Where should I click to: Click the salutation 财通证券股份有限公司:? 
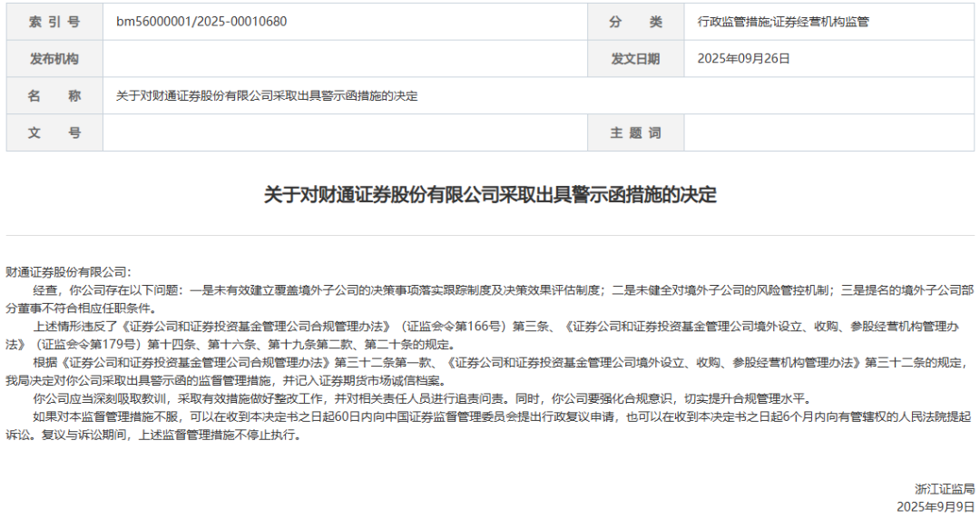69,272
